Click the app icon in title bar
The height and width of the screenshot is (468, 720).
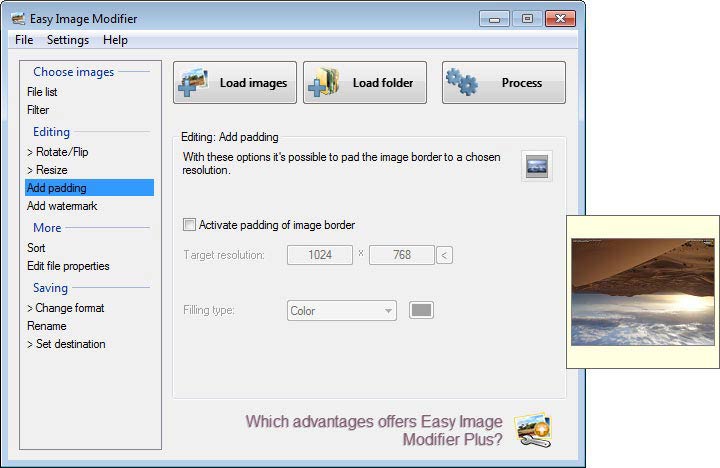click(x=18, y=18)
